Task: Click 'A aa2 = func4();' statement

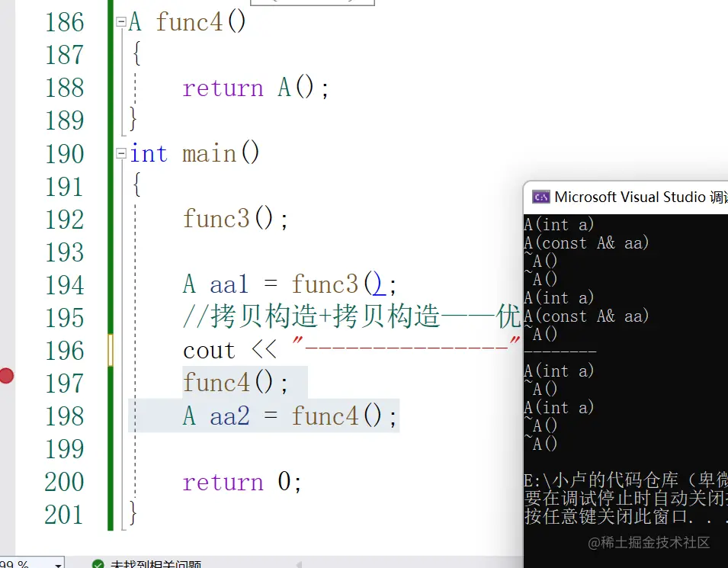Action: click(x=290, y=416)
